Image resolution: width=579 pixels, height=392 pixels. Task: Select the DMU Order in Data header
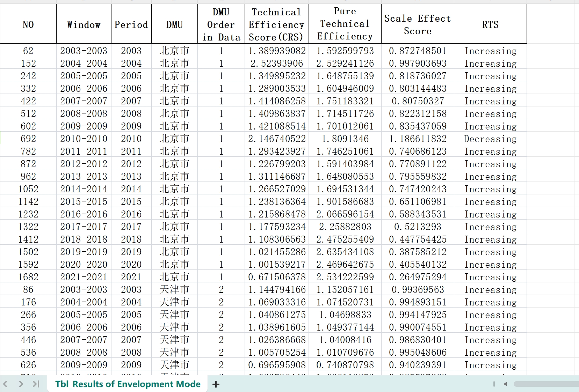tap(221, 24)
